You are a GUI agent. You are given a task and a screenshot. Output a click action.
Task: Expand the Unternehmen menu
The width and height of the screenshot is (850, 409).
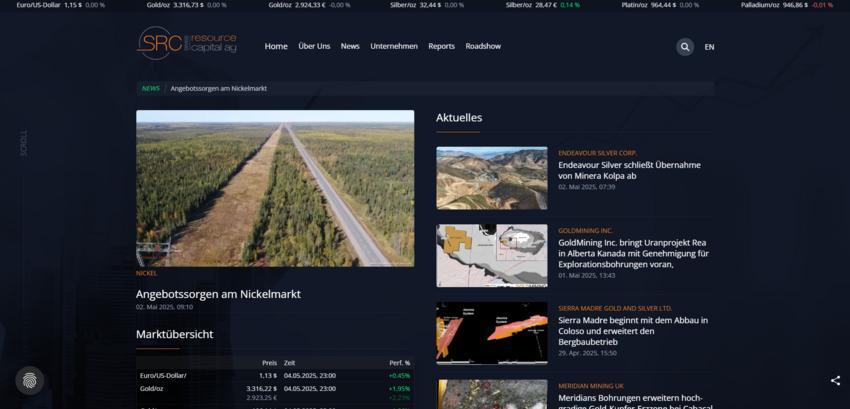point(394,46)
